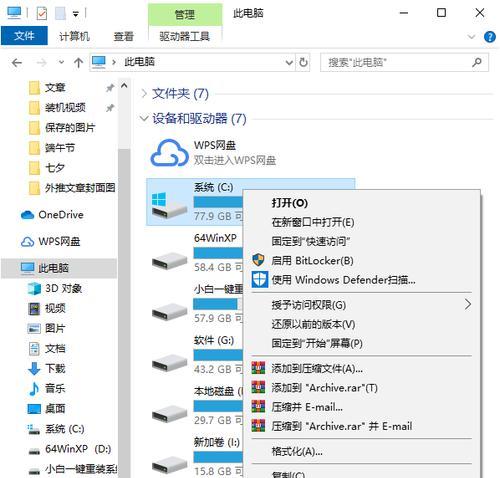Open the 文件 tab
This screenshot has width=500, height=478.
[24, 36]
